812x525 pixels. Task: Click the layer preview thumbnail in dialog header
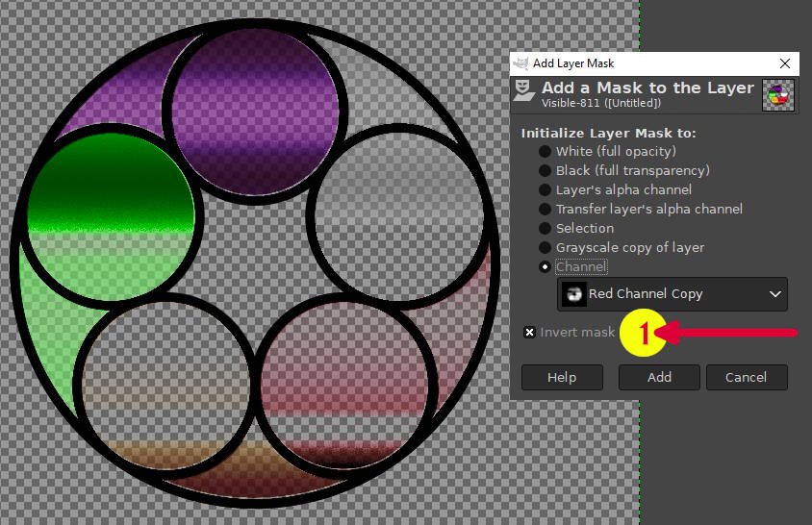point(777,95)
